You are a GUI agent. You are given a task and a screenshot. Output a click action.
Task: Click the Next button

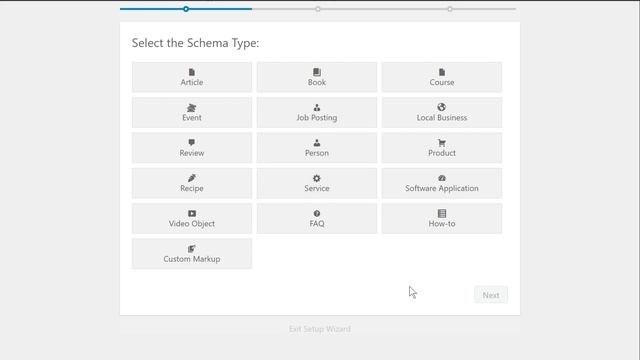pyautogui.click(x=491, y=295)
